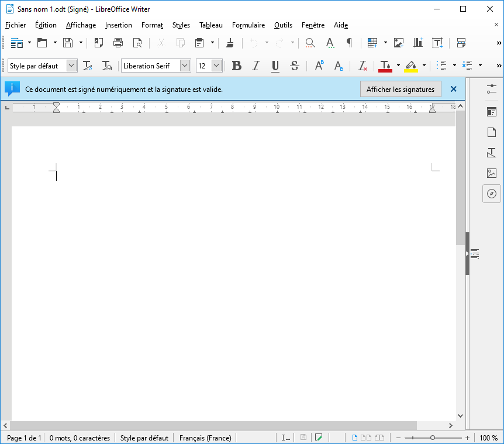Toggle Print Preview icon
Viewport: 504px width, 444px height.
137,43
